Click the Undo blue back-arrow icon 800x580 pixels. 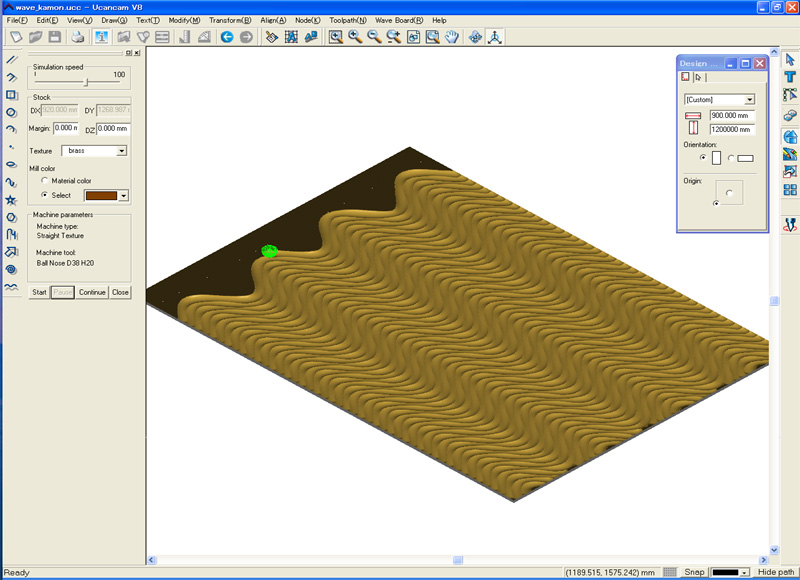tap(227, 37)
